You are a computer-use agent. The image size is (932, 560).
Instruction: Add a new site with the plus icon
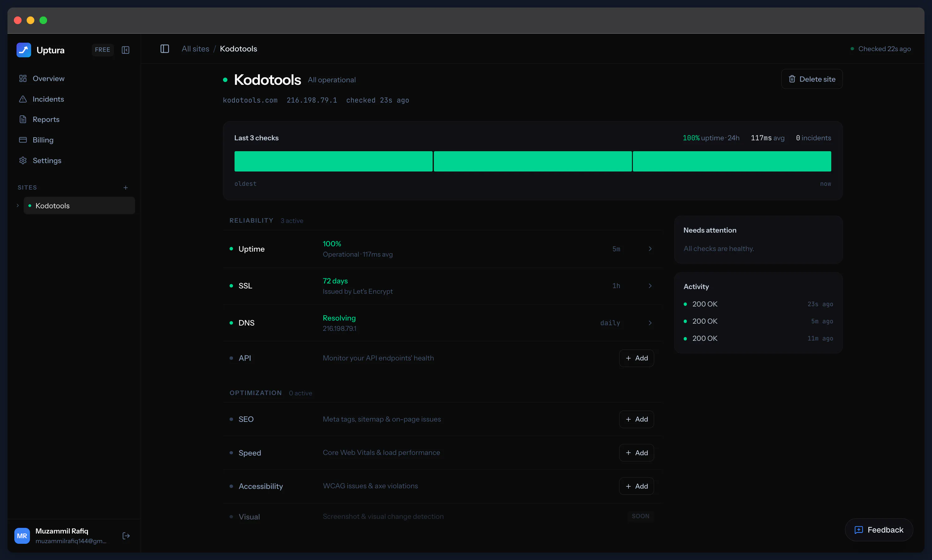126,187
